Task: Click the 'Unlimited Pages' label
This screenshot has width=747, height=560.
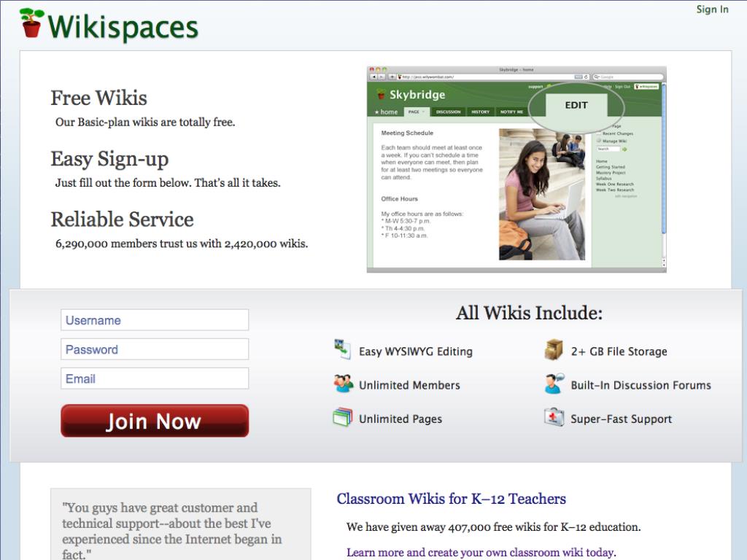Action: (x=400, y=419)
